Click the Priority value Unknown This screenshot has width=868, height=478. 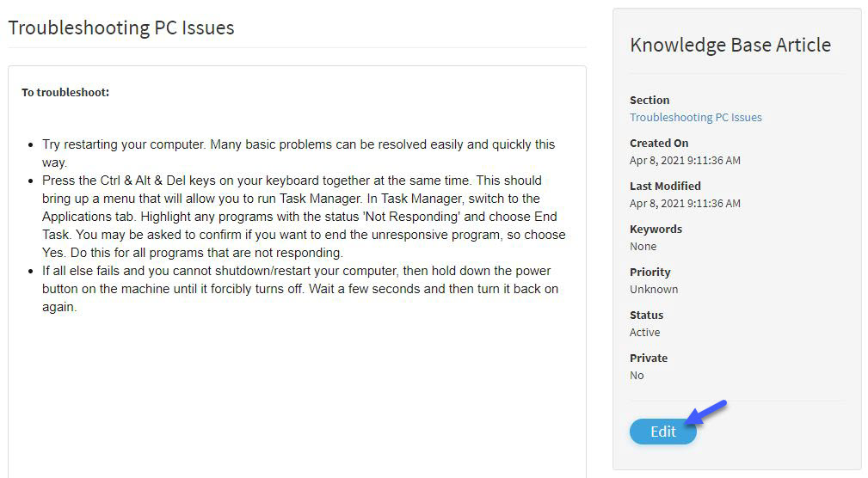tap(653, 290)
